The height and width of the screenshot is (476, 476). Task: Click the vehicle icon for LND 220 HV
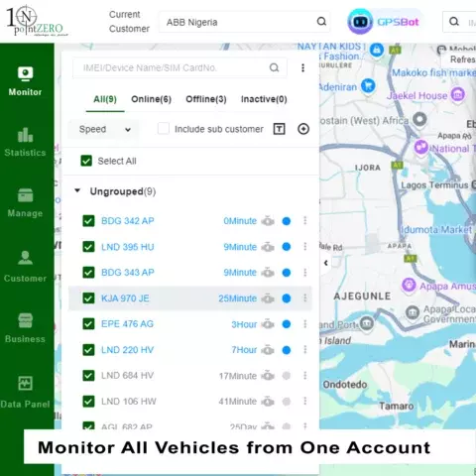pos(268,350)
